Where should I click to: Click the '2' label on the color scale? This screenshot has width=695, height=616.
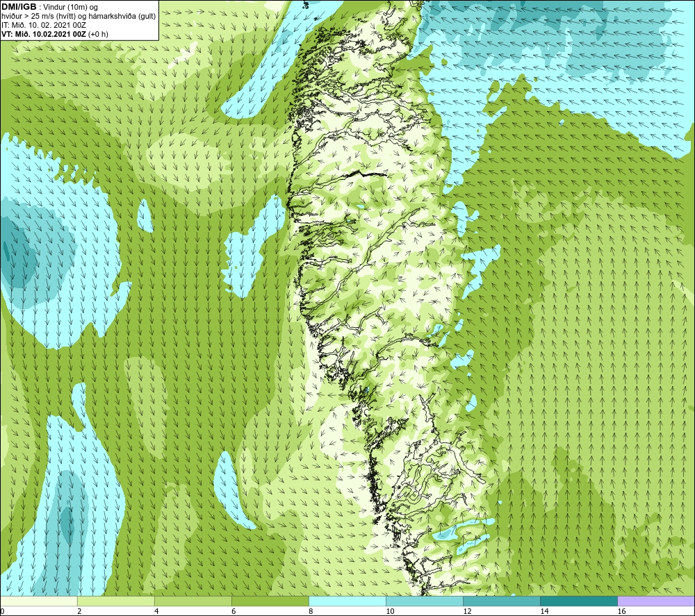[79, 611]
